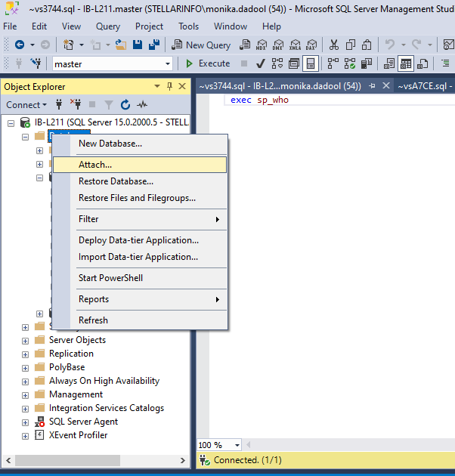This screenshot has height=476, width=455.
Task: Click the New Query toolbar button
Action: tap(201, 45)
